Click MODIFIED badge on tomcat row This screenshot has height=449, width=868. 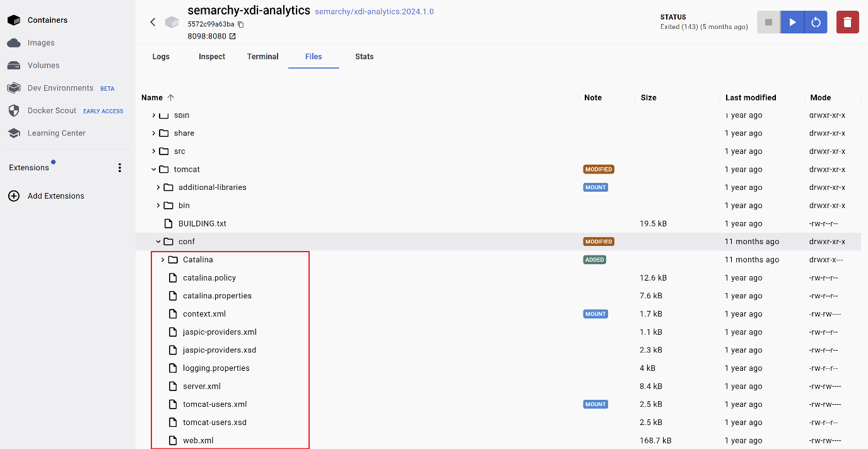599,170
